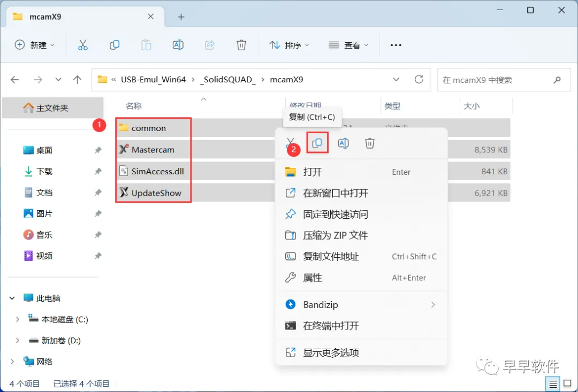This screenshot has height=392, width=578.
Task: Click the pin icon next to 下载
Action: [x=98, y=171]
